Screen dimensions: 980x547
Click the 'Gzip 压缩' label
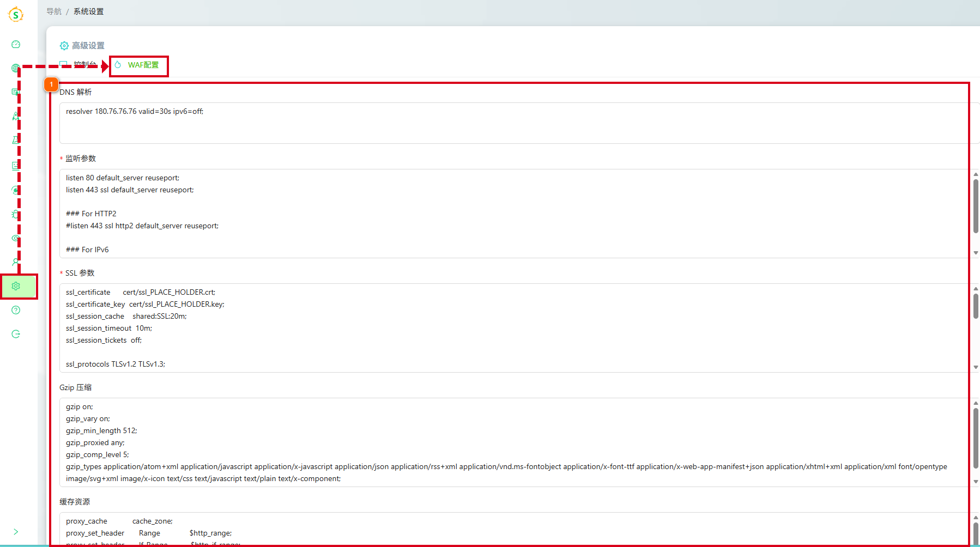(x=76, y=387)
